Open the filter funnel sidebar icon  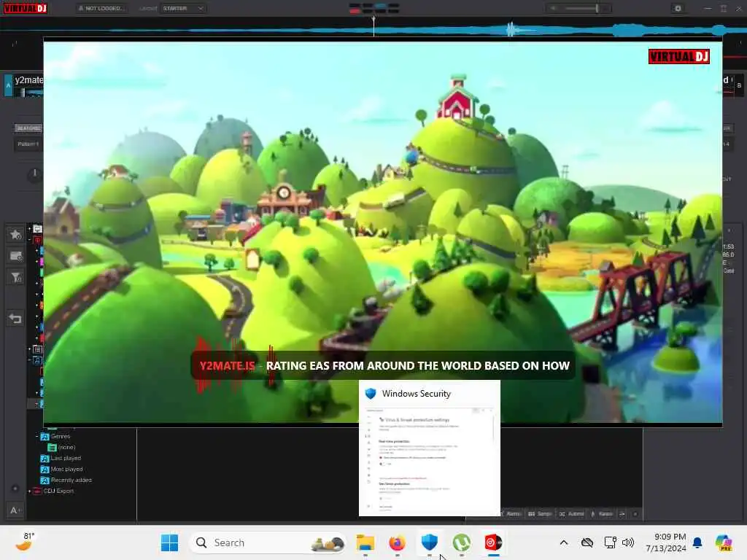16,277
